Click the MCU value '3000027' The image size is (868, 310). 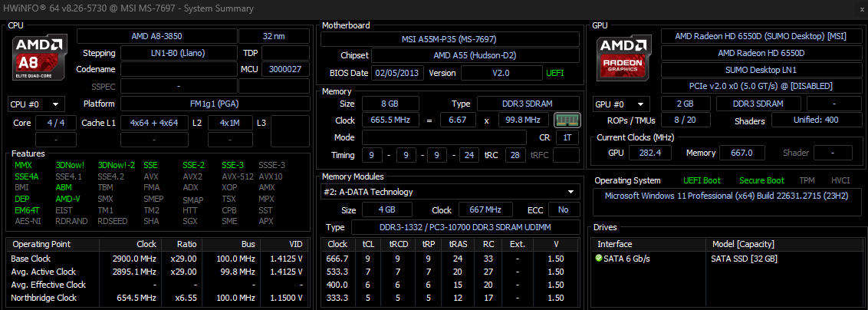(286, 69)
